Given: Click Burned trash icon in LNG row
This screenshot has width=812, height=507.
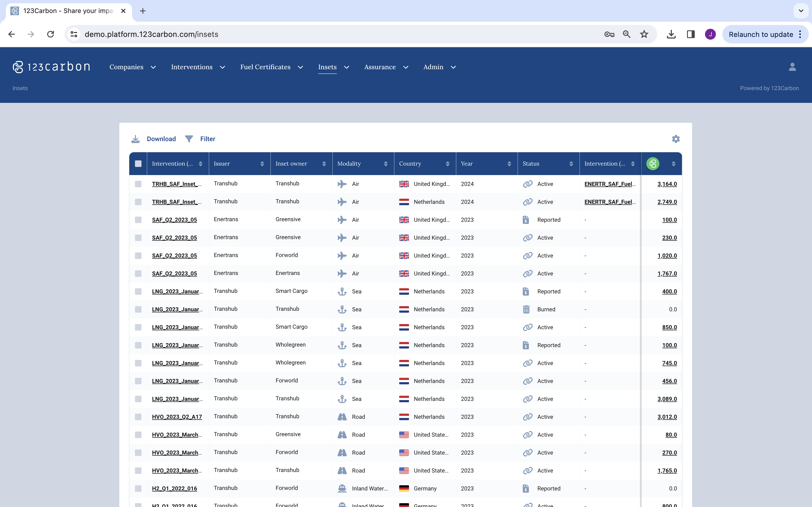Looking at the screenshot, I should [526, 309].
